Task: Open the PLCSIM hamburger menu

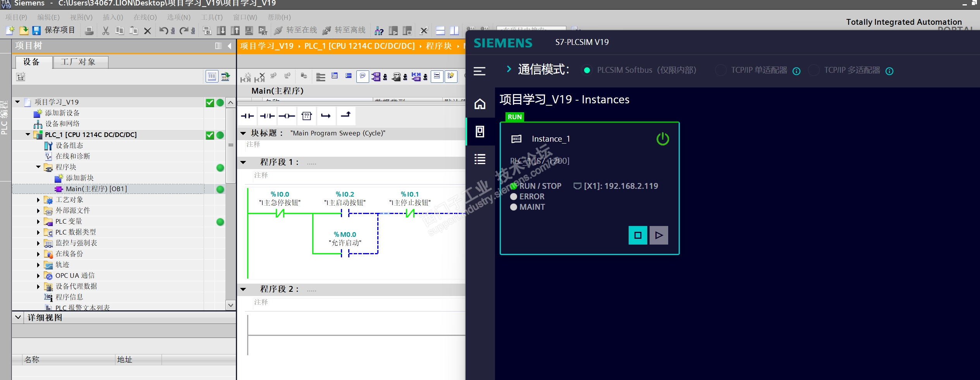Action: coord(480,71)
